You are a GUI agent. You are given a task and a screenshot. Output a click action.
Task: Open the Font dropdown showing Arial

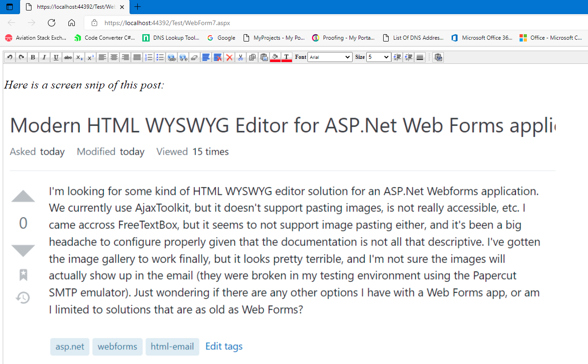(330, 57)
